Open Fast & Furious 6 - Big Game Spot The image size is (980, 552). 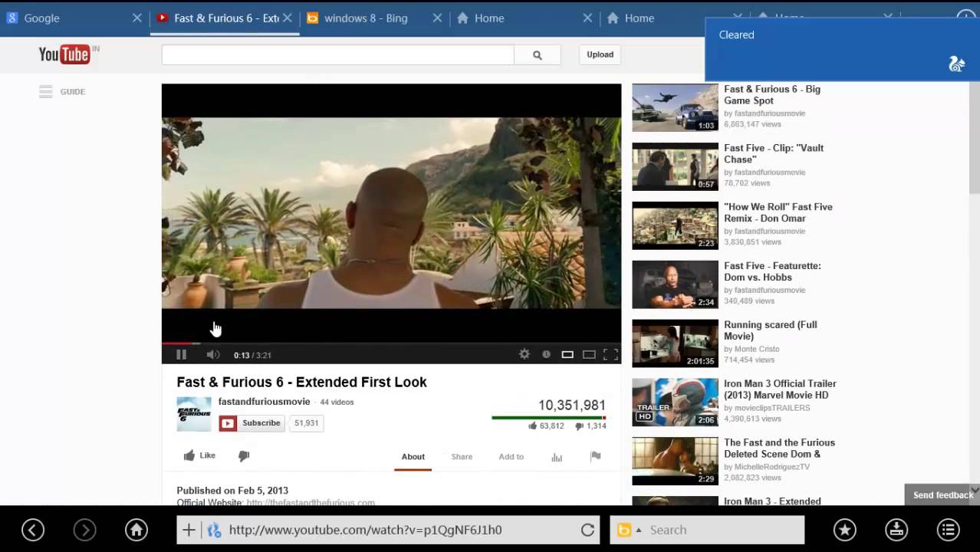(771, 94)
